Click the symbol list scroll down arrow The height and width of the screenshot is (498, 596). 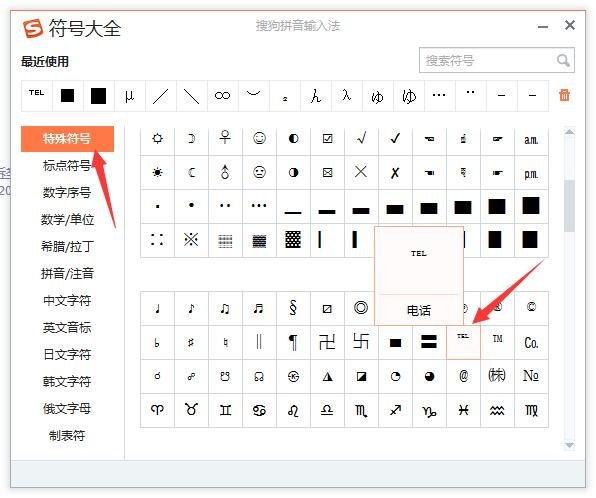coord(569,445)
